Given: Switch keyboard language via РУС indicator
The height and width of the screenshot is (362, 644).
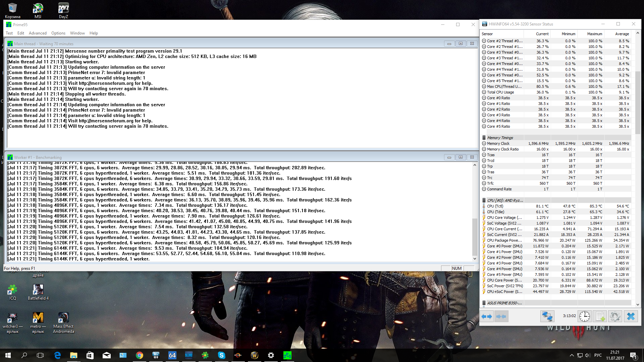Looking at the screenshot, I should [598, 355].
